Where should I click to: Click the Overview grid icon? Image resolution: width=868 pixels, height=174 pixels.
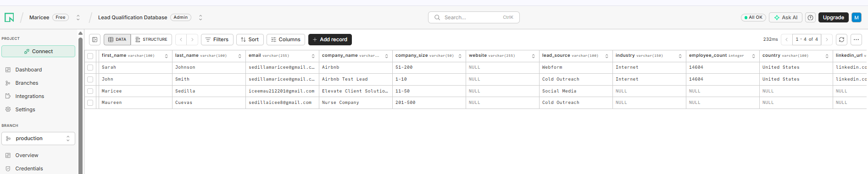point(8,155)
